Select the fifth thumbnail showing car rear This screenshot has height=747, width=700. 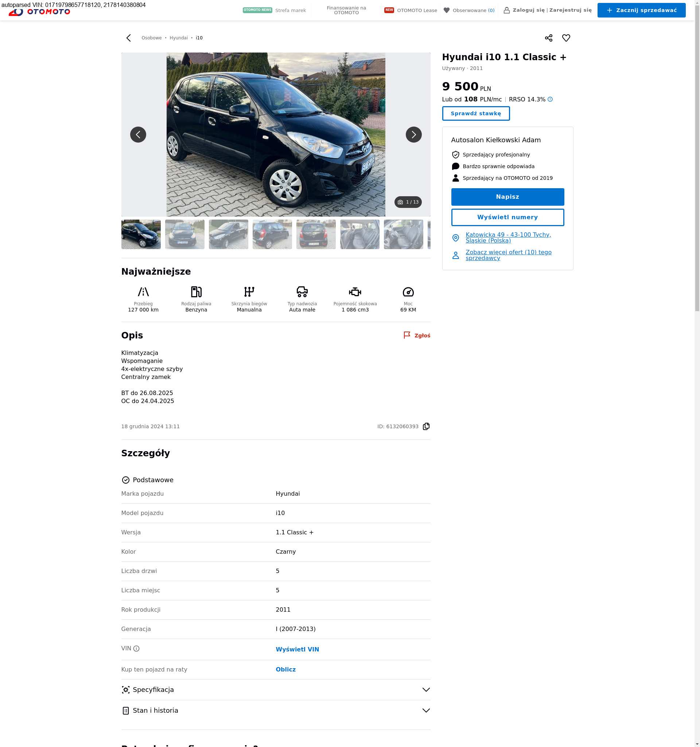click(316, 235)
